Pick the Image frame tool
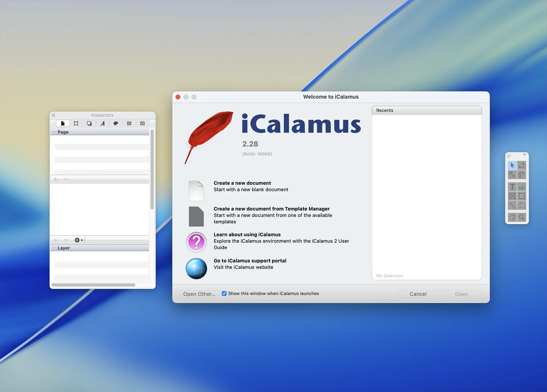Image resolution: width=547 pixels, height=392 pixels. coord(522,187)
